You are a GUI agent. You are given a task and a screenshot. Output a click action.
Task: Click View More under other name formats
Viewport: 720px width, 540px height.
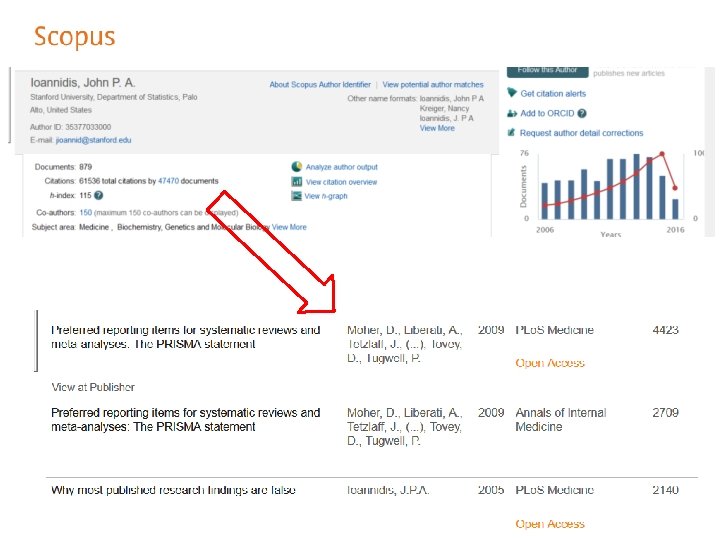click(437, 128)
